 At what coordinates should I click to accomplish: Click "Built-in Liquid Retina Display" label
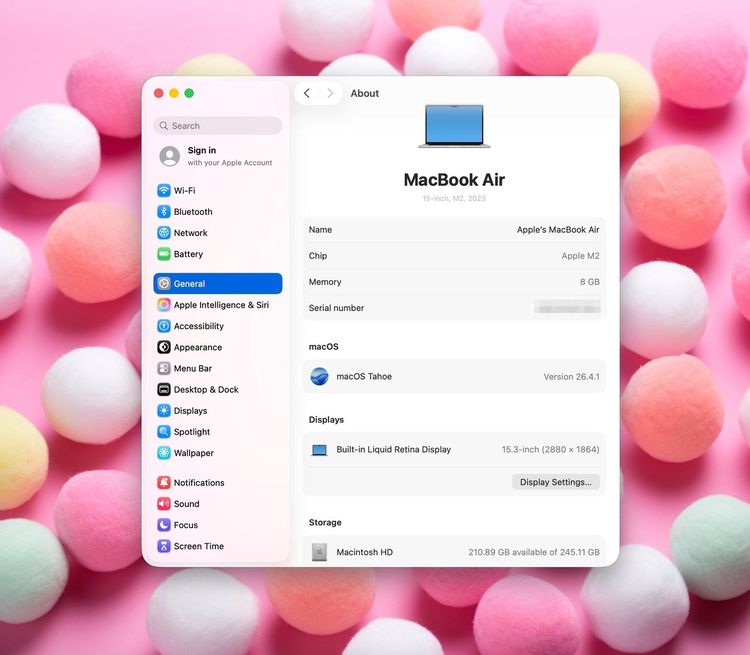click(394, 450)
